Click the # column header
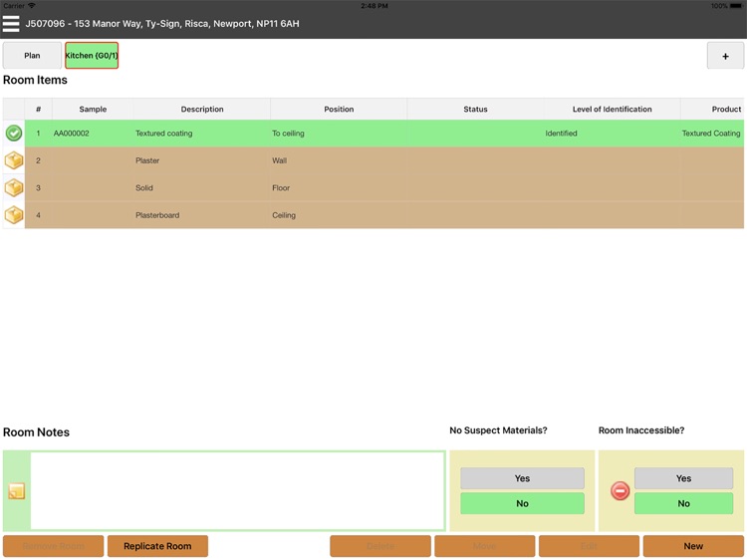Image resolution: width=747 pixels, height=560 pixels. point(38,110)
